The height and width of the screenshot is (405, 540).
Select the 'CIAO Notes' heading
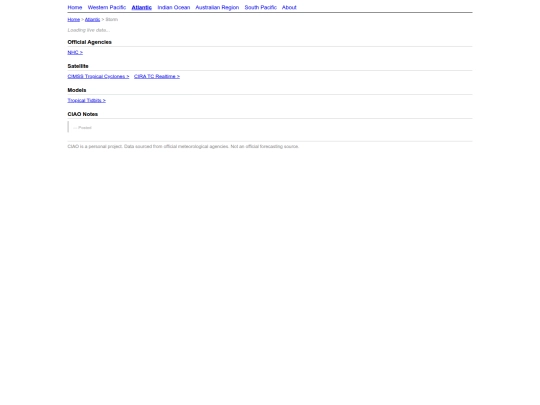click(x=83, y=114)
